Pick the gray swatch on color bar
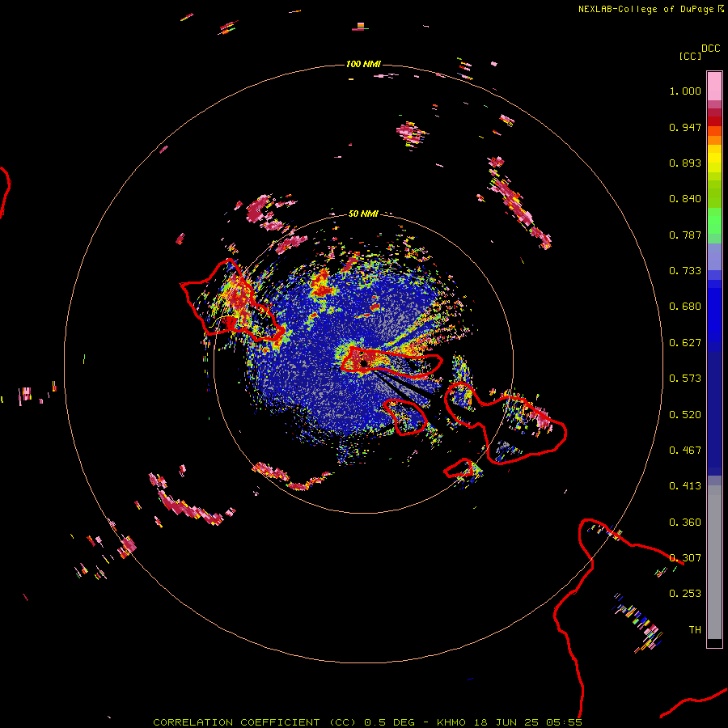This screenshot has height=728, width=728. tap(714, 562)
